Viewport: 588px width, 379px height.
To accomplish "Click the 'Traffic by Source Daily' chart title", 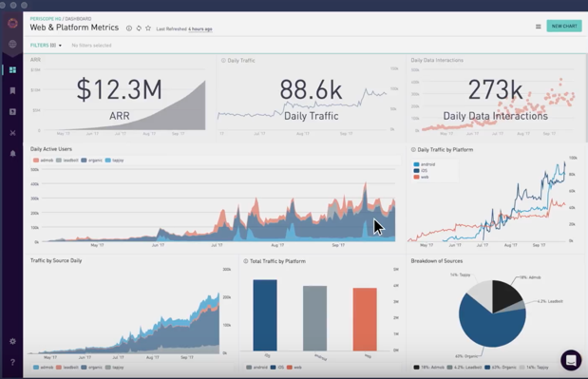I will (x=56, y=260).
